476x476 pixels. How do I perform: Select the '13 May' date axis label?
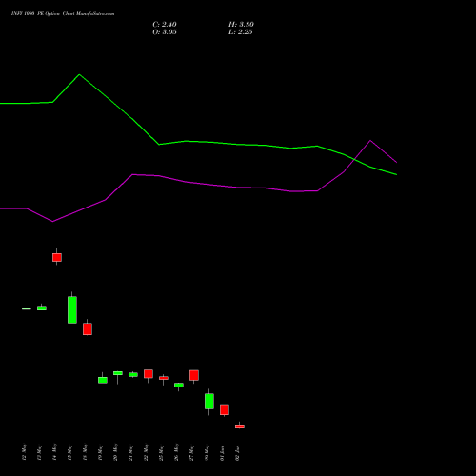[x=39, y=452]
